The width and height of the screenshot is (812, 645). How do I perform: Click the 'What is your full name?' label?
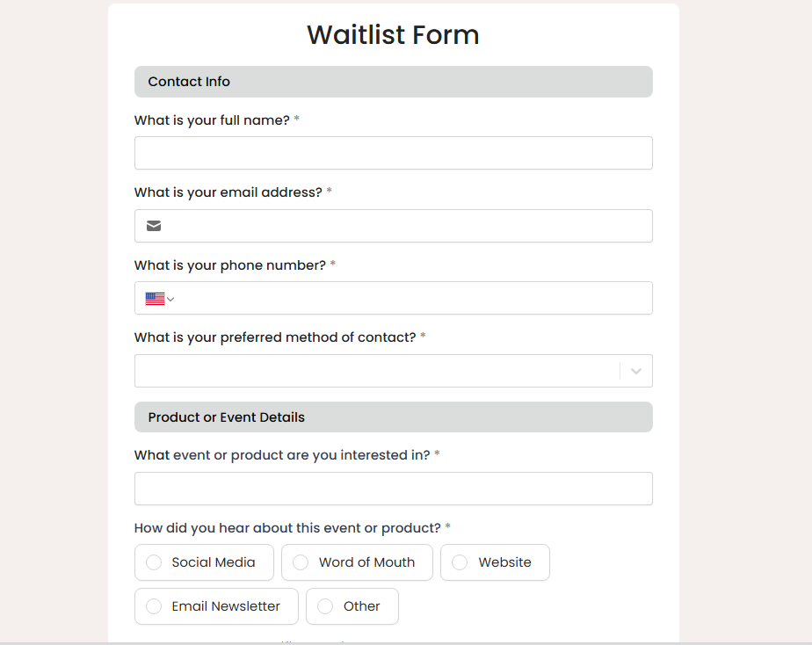tap(212, 120)
